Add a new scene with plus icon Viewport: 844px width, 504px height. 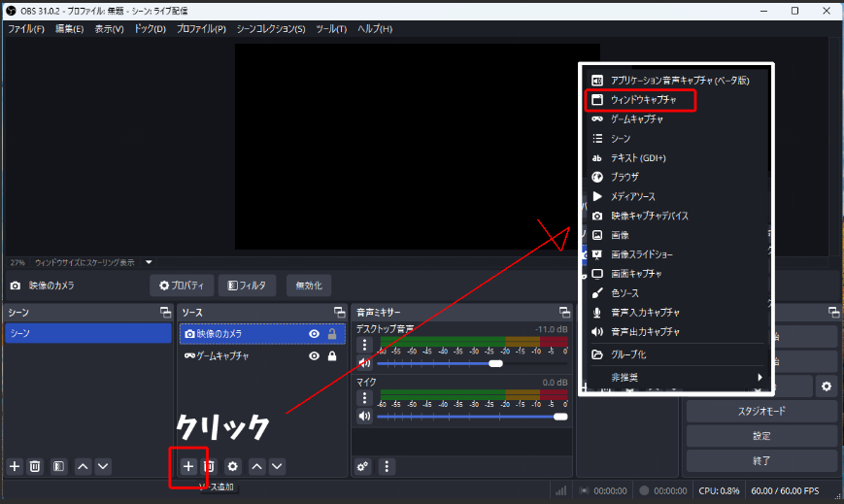coord(15,466)
